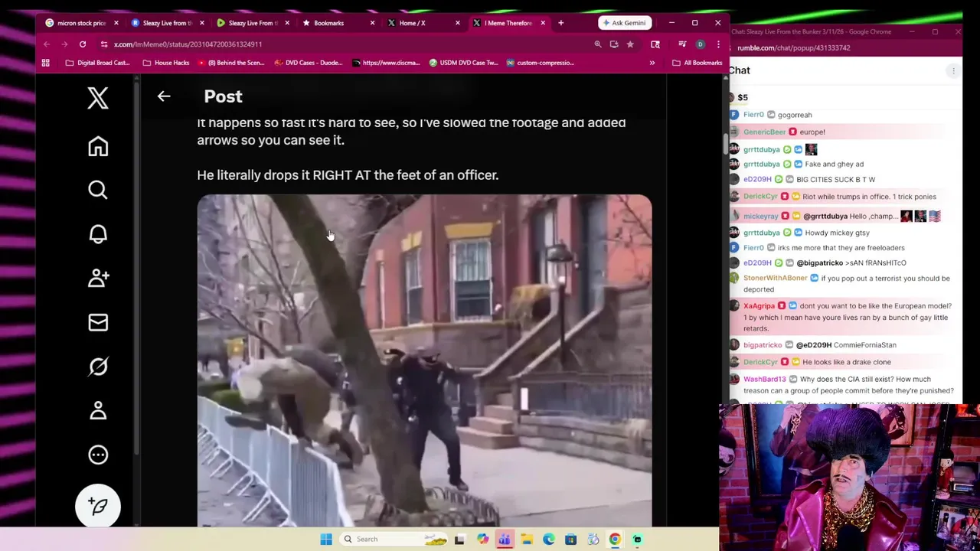Open the Follow people icon in sidebar
This screenshot has width=980, height=551.
pos(98,278)
